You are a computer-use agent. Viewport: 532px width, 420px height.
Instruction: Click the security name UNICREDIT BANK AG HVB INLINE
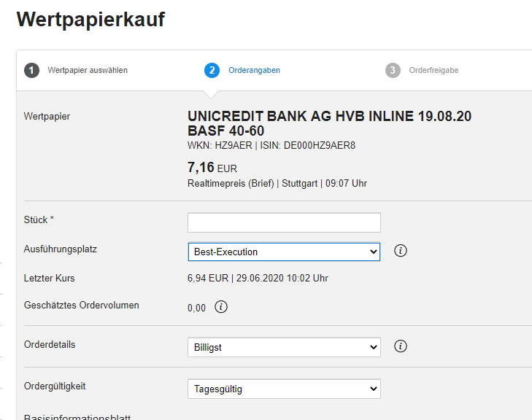coord(329,123)
